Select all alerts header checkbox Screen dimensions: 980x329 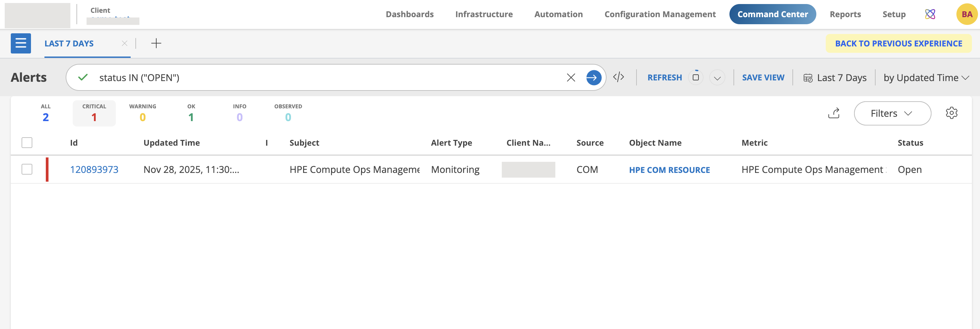(27, 143)
